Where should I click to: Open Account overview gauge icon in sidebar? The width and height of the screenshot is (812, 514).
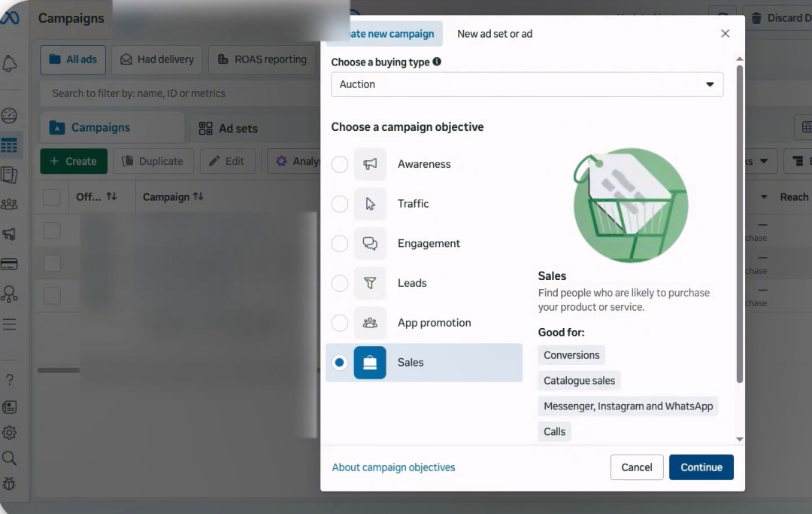(9, 115)
